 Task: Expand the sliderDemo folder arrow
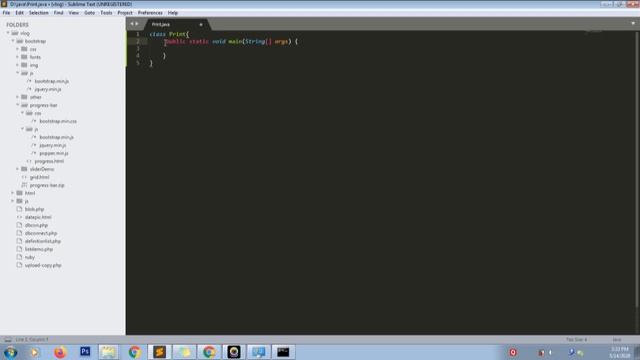tap(18, 169)
